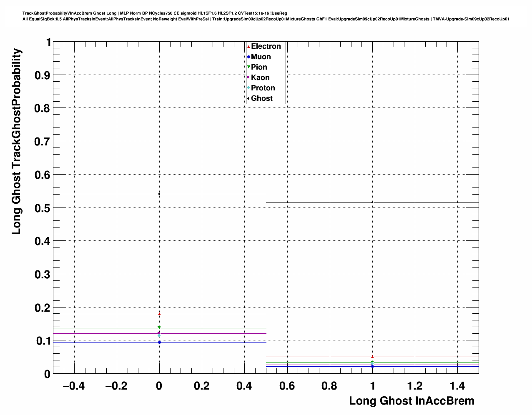Select the blue Muon data point at InAccBrem 1

[x=372, y=366]
